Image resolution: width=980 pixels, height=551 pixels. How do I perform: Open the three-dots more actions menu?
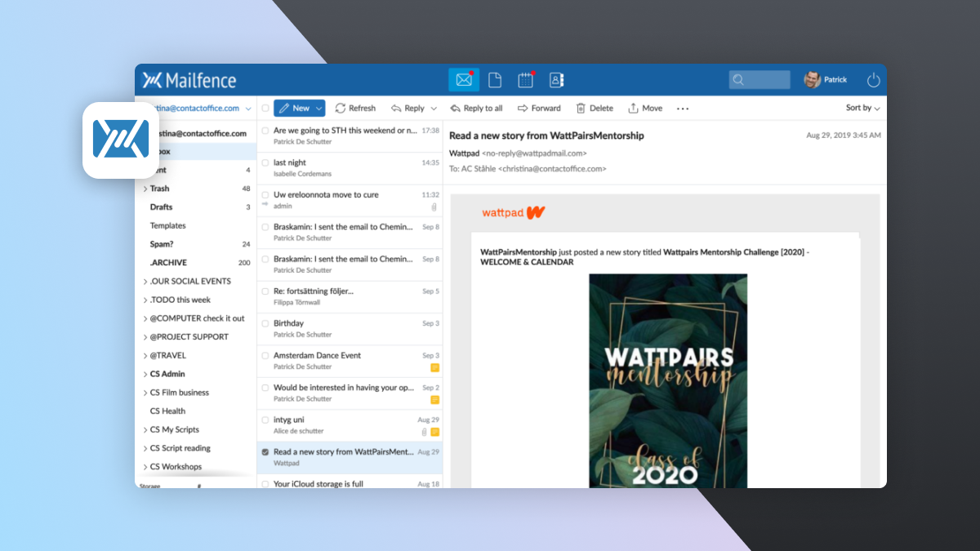[683, 108]
